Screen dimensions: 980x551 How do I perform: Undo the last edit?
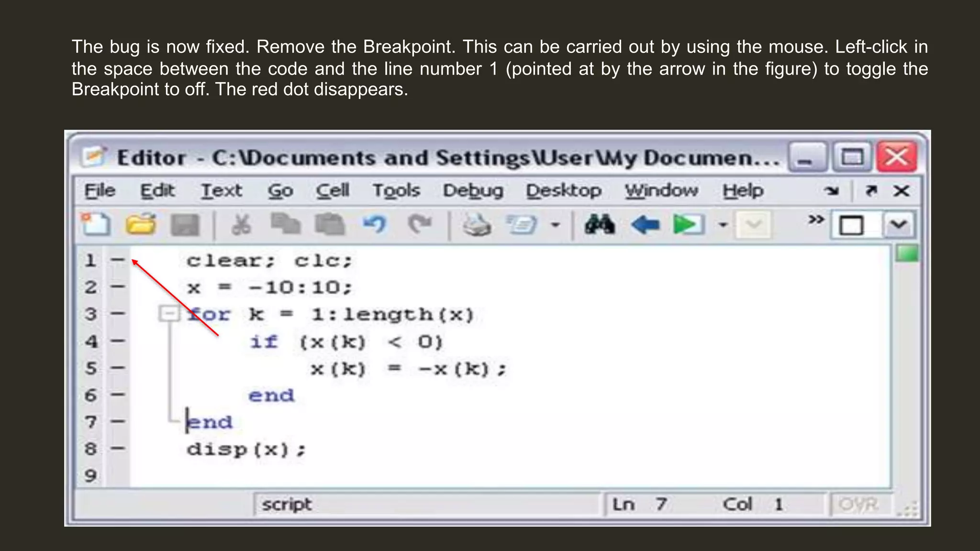[374, 224]
